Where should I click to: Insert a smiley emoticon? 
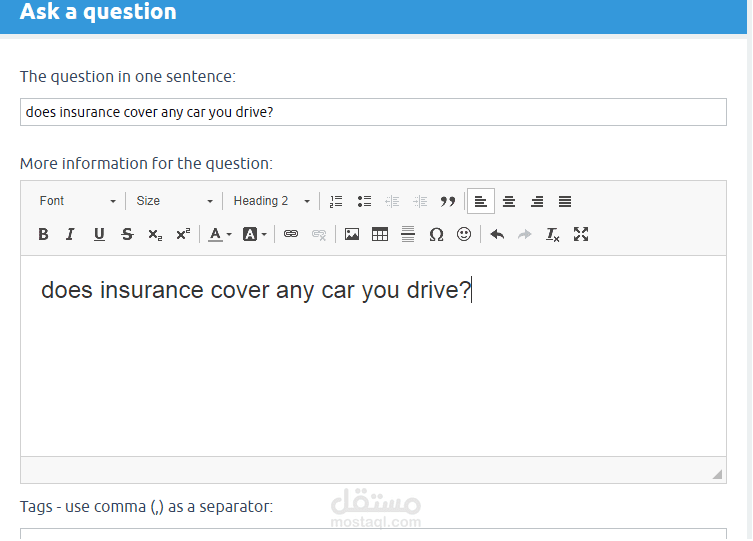tap(463, 234)
